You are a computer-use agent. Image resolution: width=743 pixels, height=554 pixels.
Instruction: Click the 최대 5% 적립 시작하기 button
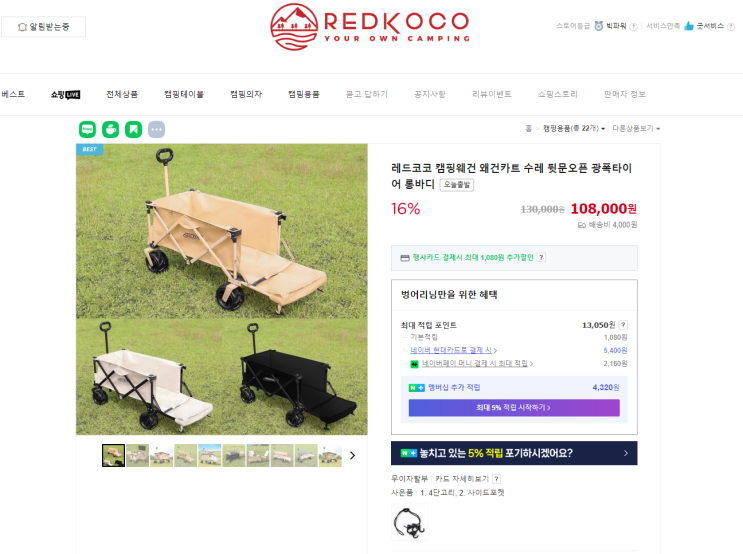click(x=514, y=408)
